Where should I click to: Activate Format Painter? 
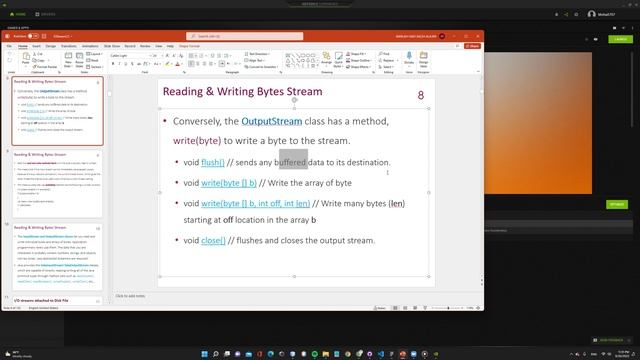click(45, 67)
